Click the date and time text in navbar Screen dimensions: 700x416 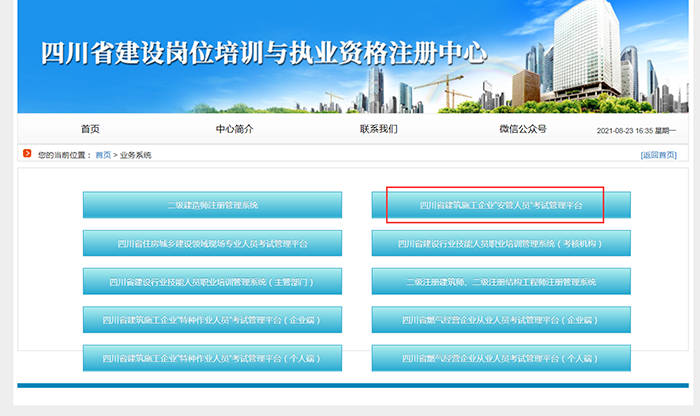(x=638, y=130)
